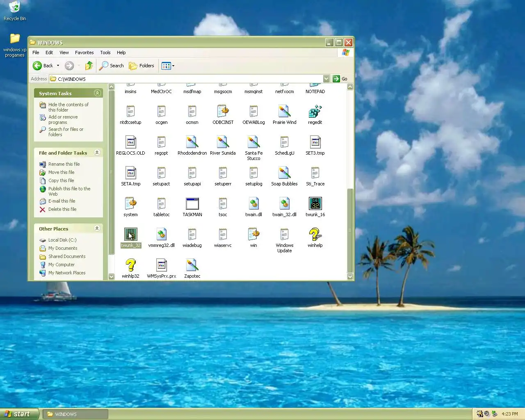Collapse the Other Places panel
Screen dimensions: 525x420
point(97,228)
